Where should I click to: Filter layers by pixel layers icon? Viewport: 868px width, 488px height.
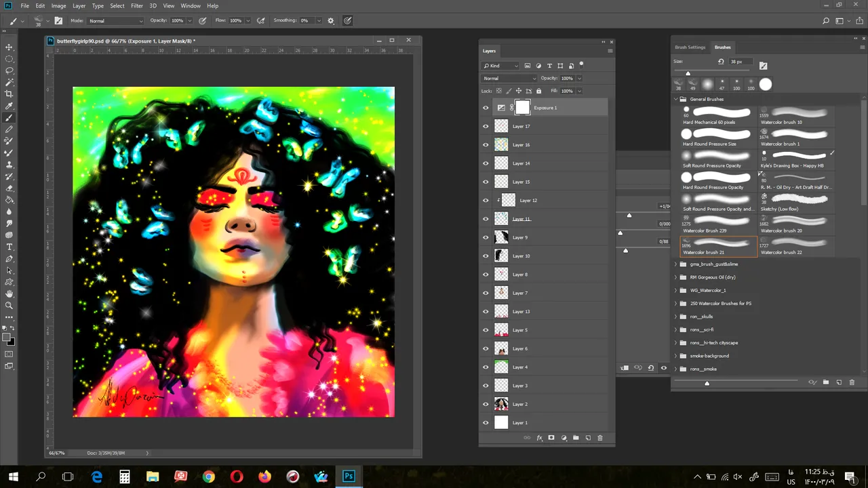528,66
